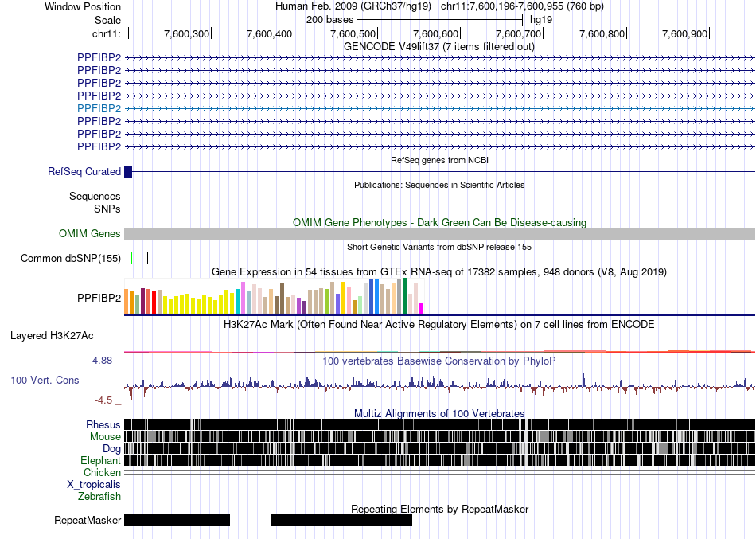Select the light-blue highlighted PPFIBP2 transcript label

(99, 108)
